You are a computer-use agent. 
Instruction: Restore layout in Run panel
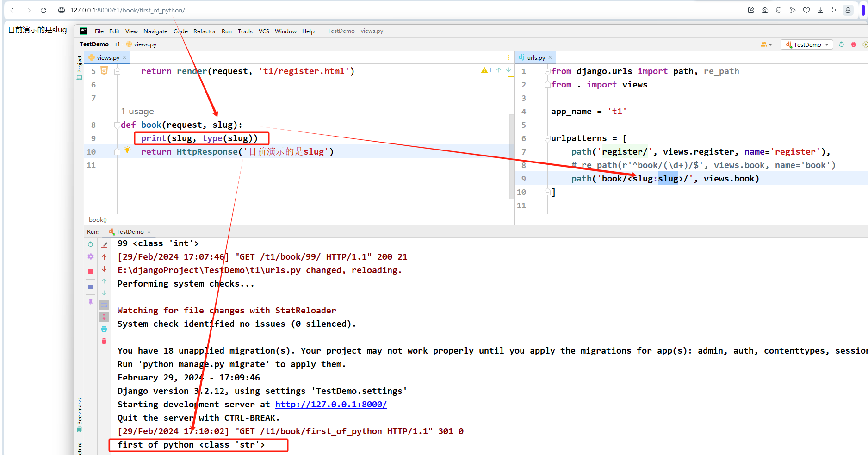pyautogui.click(x=91, y=287)
